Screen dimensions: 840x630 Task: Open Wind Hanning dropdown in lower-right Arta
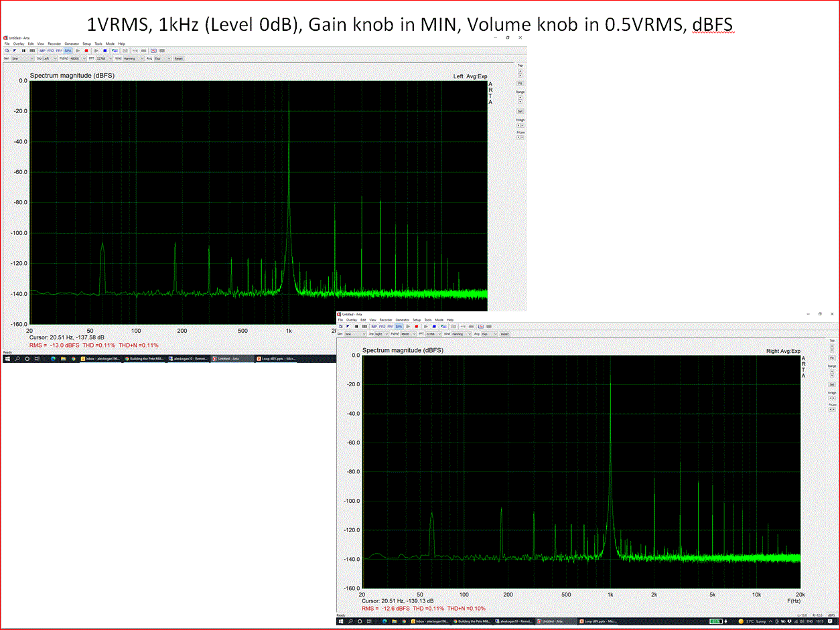462,334
